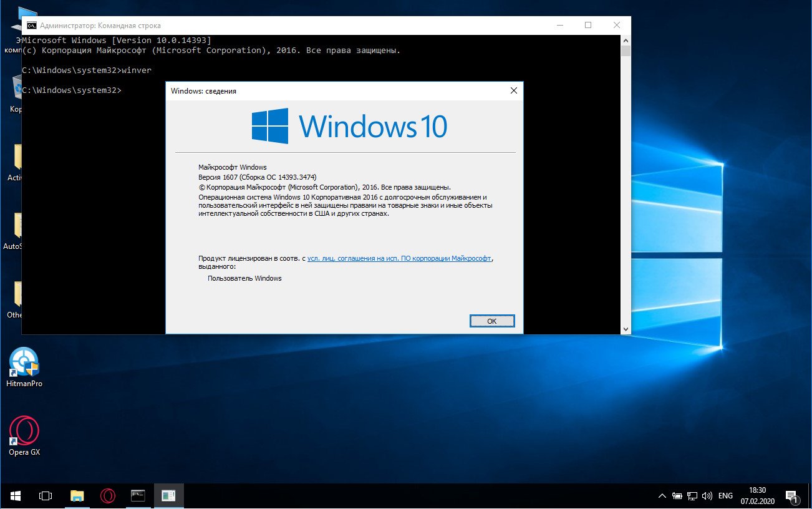The height and width of the screenshot is (509, 812).
Task: Click the dialog's Microsoft Corporation 2016 copyright line
Action: click(x=324, y=187)
